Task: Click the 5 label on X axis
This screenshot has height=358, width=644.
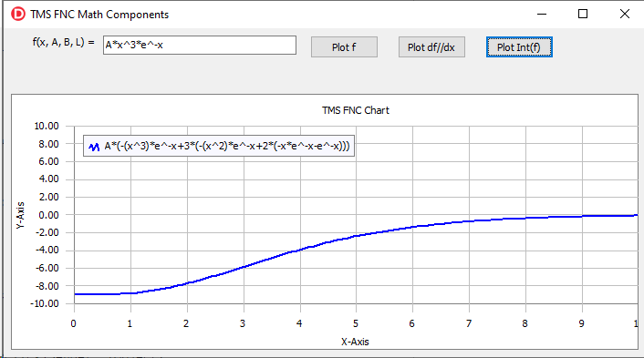Action: pos(356,323)
